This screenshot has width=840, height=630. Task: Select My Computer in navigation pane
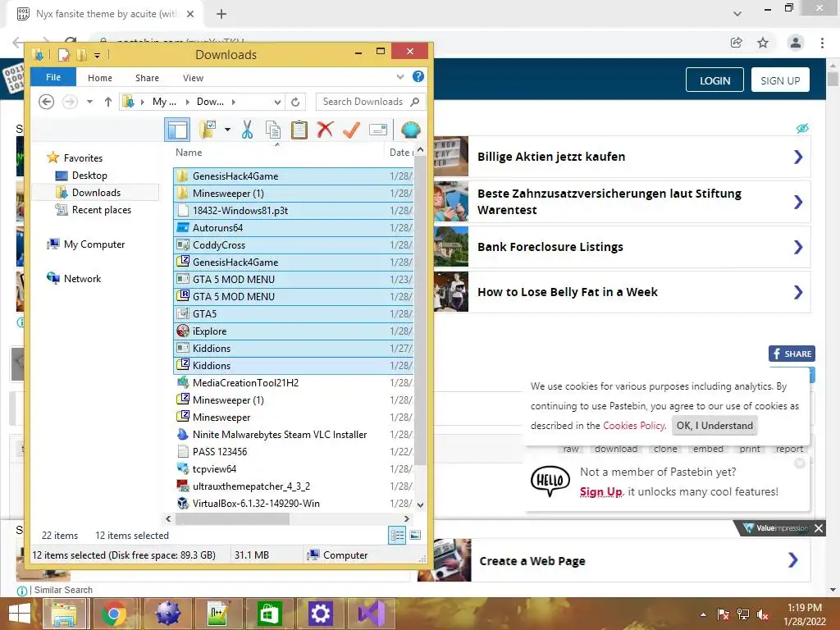click(94, 244)
